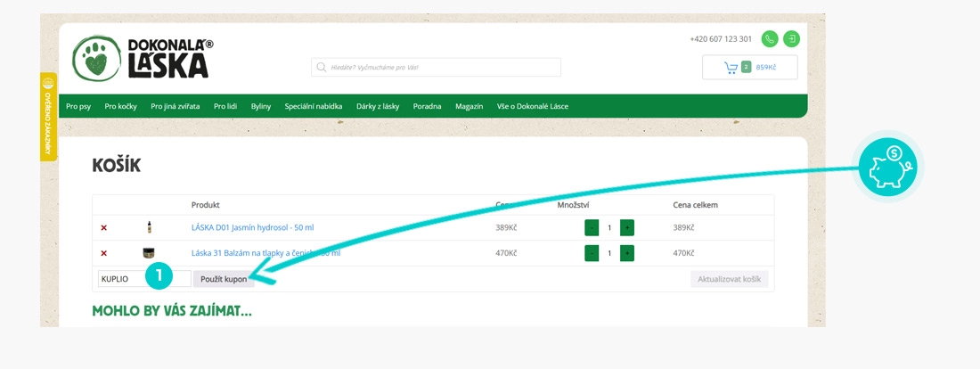Open the Pro lidi menu
The image size is (980, 369).
pos(225,106)
